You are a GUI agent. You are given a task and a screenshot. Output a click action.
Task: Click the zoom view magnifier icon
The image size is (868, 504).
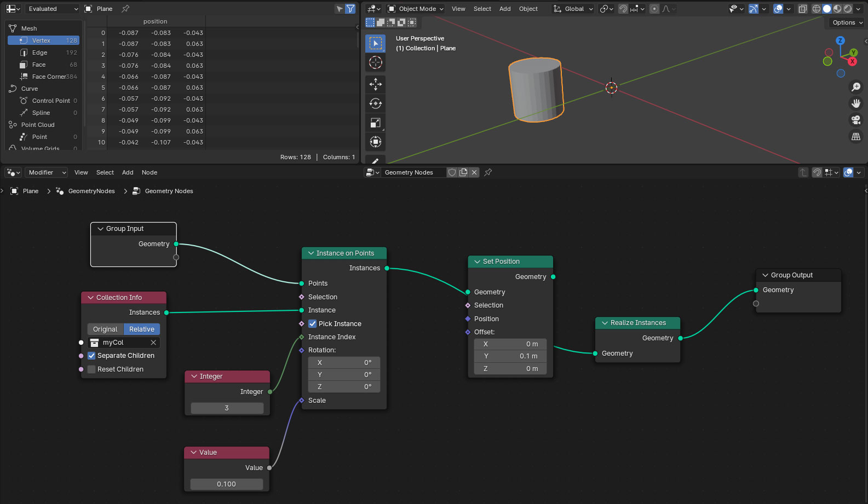[x=855, y=87]
